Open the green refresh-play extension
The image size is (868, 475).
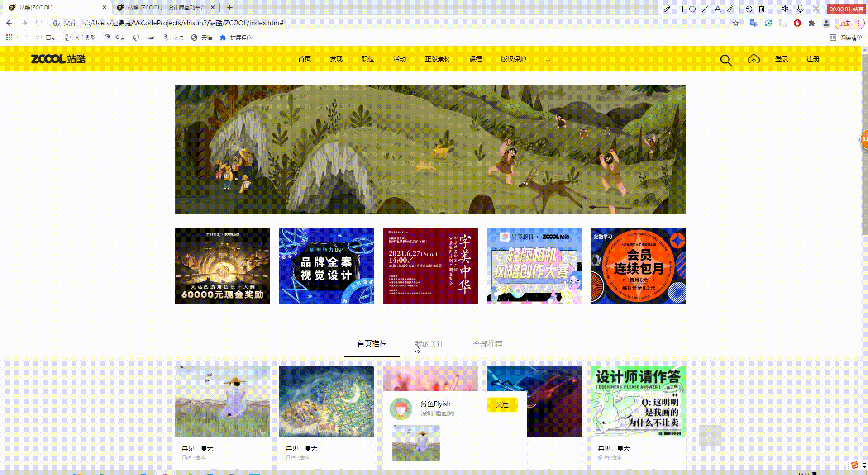tap(768, 23)
